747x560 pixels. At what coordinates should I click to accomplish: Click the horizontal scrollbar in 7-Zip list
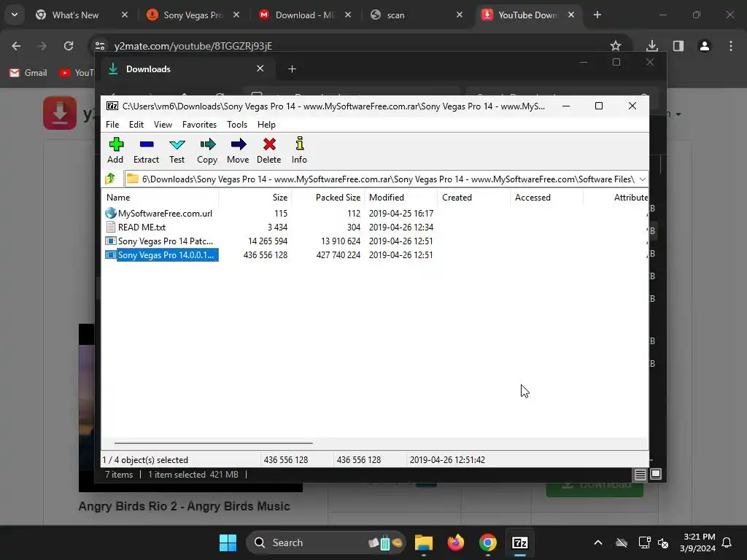tap(214, 443)
